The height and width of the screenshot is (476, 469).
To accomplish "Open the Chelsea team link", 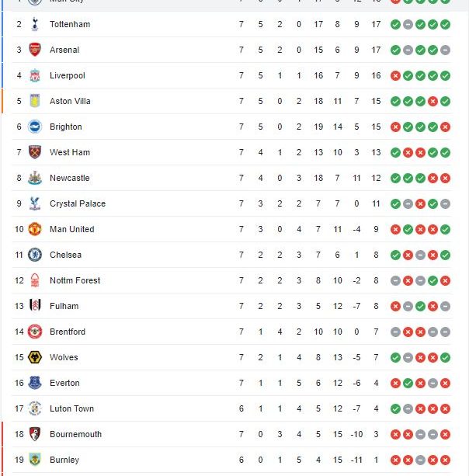I will (x=65, y=255).
